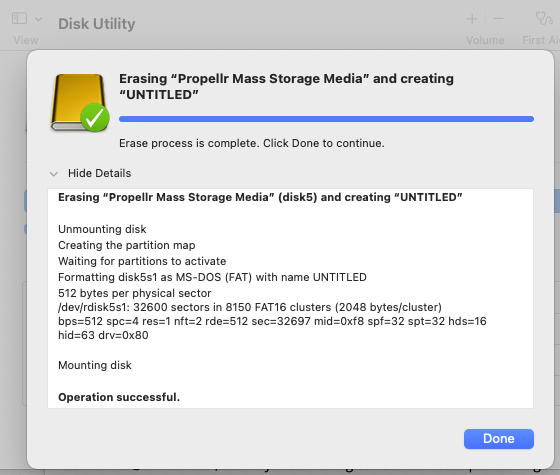Click the Disk Utility window title

pos(97,24)
